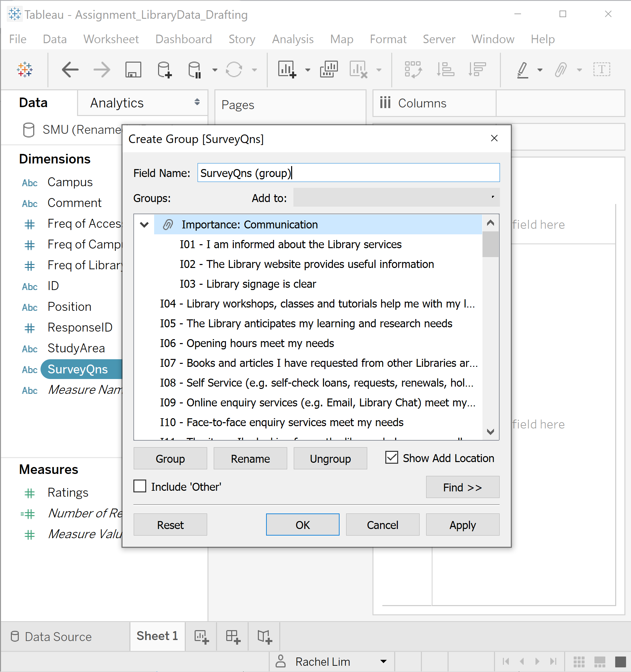Screen dimensions: 631x672
Task: Click the Tableau start page icon in toolbar
Action: (25, 70)
